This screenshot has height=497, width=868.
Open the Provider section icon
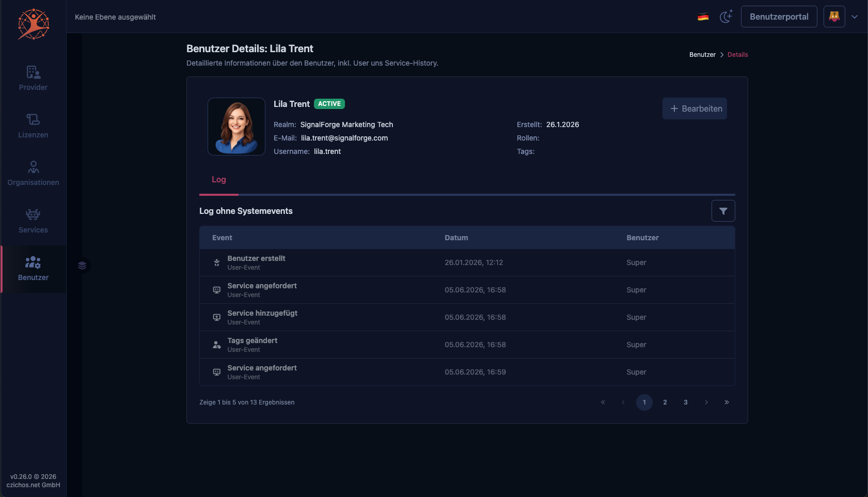[34, 72]
